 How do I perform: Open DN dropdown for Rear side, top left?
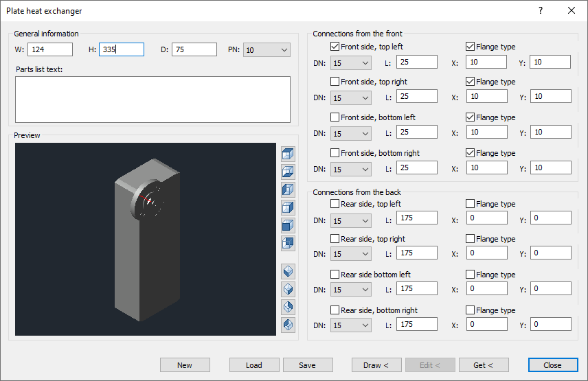point(350,220)
